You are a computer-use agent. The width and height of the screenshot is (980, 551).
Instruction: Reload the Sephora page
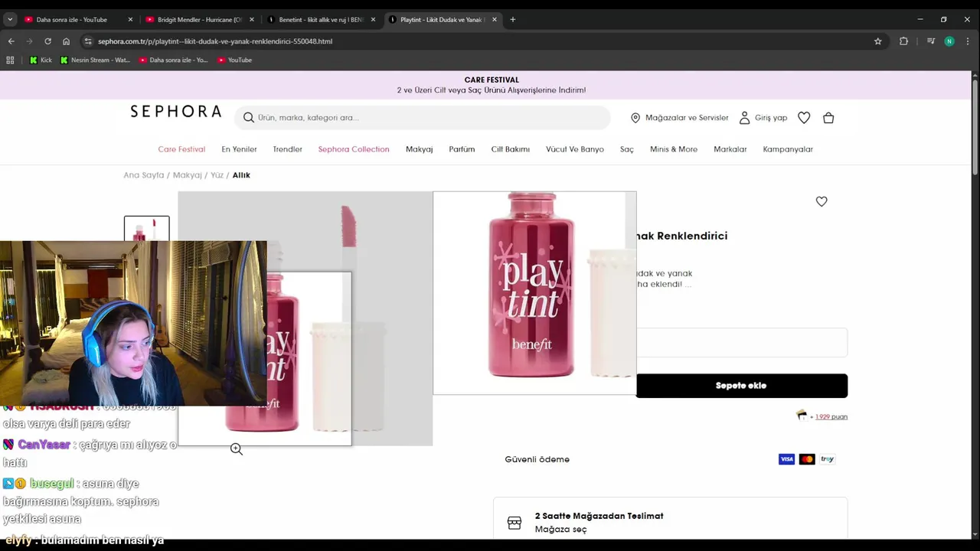(47, 41)
